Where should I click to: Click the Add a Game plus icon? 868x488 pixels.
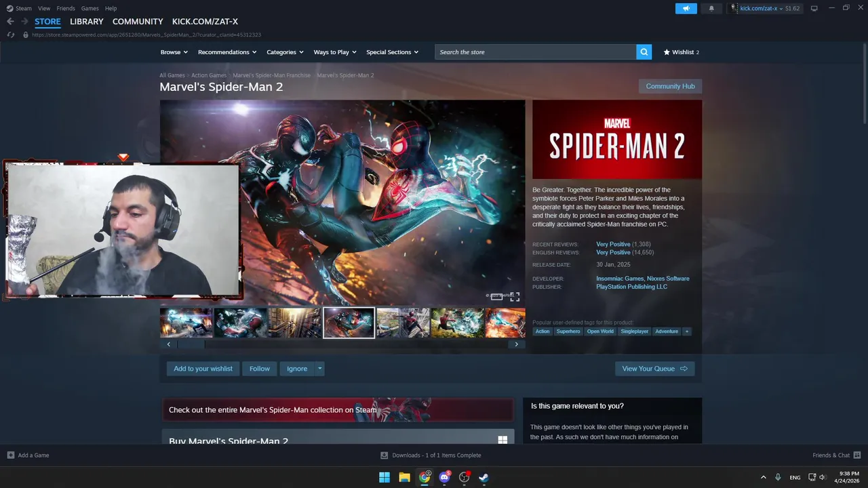coord(11,455)
